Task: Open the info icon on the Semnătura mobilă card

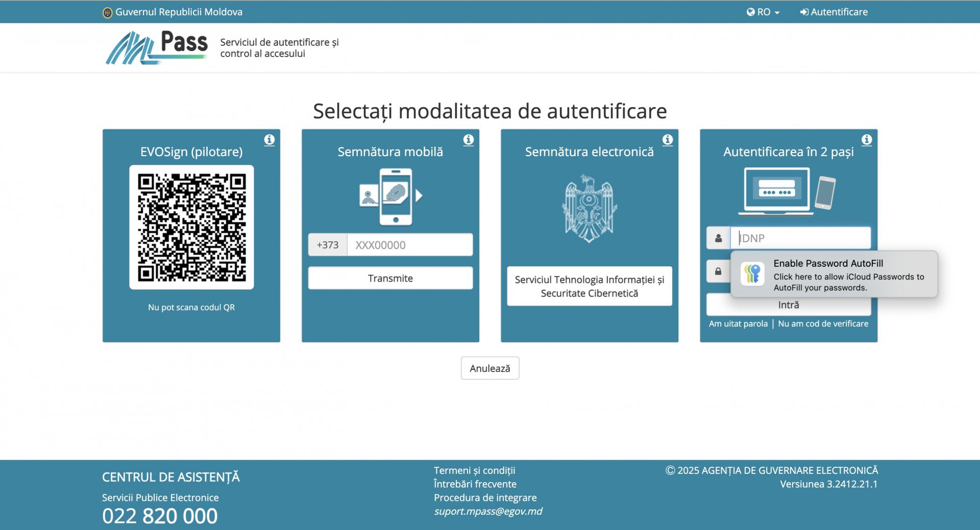Action: click(469, 140)
